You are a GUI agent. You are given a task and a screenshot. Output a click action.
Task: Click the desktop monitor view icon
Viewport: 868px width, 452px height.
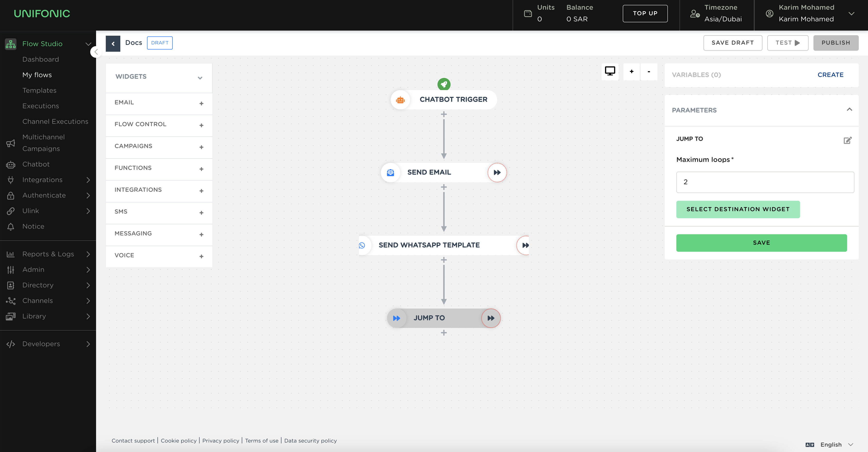tap(610, 71)
